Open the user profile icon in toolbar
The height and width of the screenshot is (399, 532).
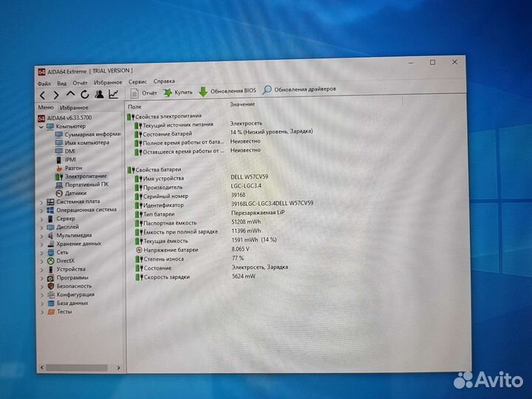[99, 94]
